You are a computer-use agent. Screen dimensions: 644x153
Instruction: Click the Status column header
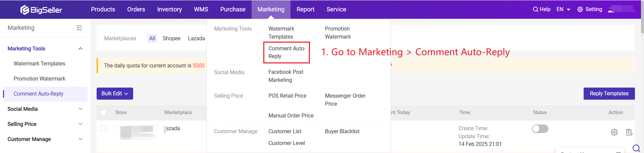point(540,113)
